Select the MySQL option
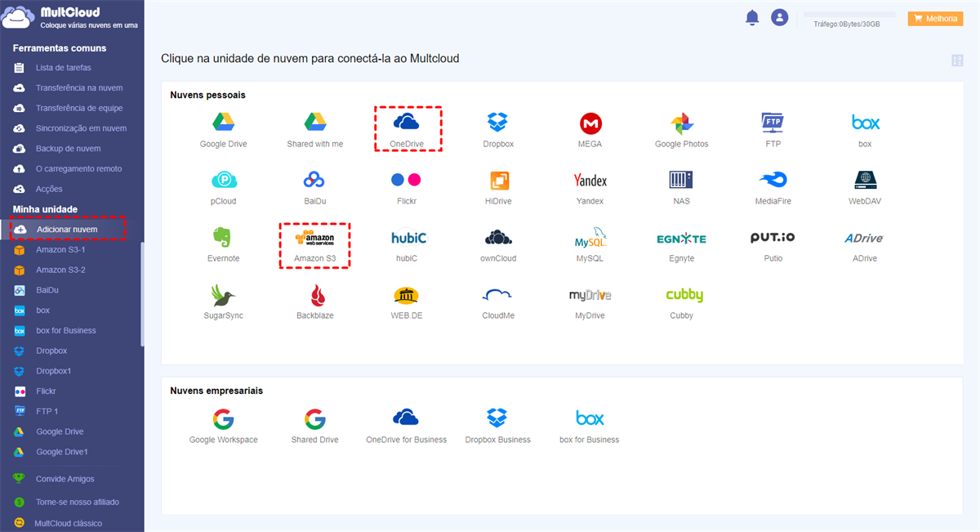Viewport: 980px width, 532px height. click(x=590, y=244)
